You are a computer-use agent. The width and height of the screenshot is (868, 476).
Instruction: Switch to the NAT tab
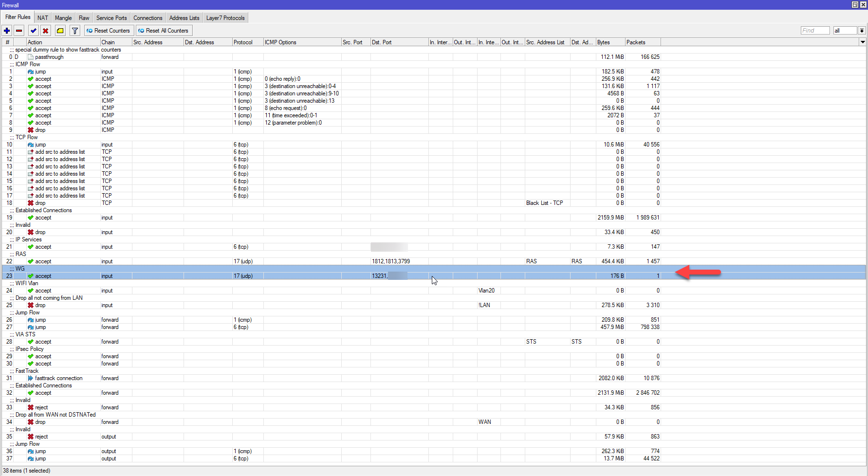click(x=43, y=18)
